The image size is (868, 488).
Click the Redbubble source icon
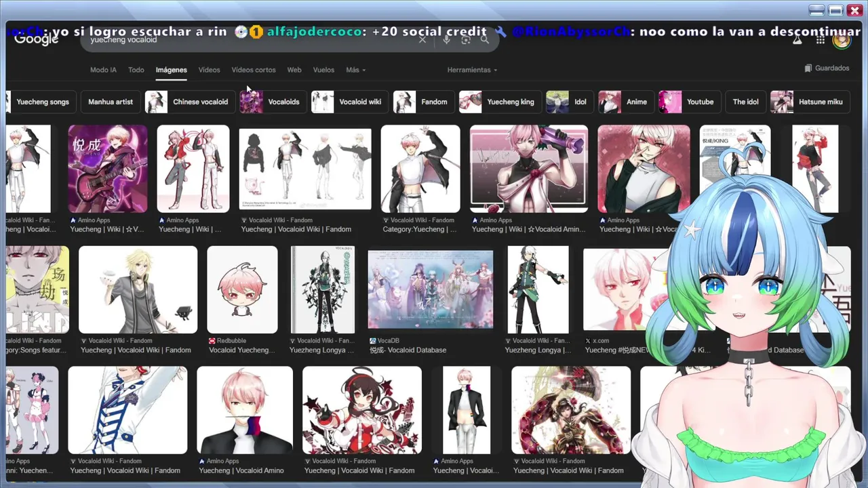pyautogui.click(x=212, y=341)
